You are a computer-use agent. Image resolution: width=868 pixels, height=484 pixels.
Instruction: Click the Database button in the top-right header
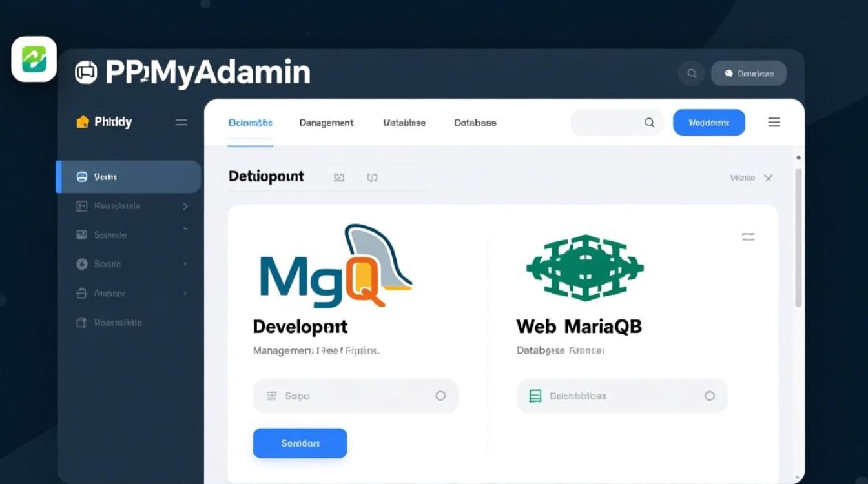[749, 73]
